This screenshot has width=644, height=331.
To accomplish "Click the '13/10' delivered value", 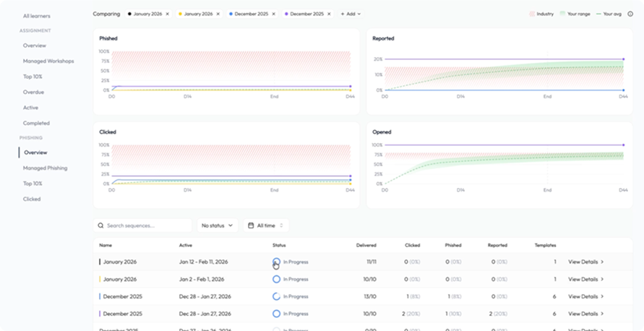I will (371, 296).
